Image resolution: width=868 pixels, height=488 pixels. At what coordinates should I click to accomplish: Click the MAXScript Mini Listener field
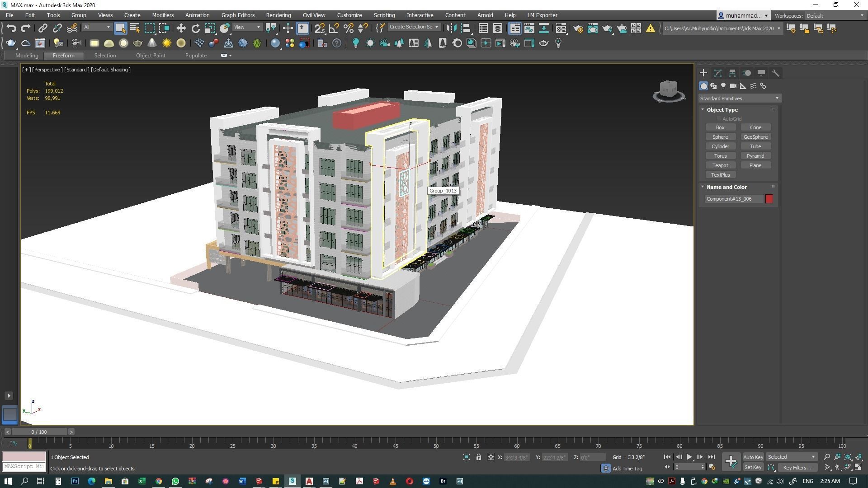[24, 467]
